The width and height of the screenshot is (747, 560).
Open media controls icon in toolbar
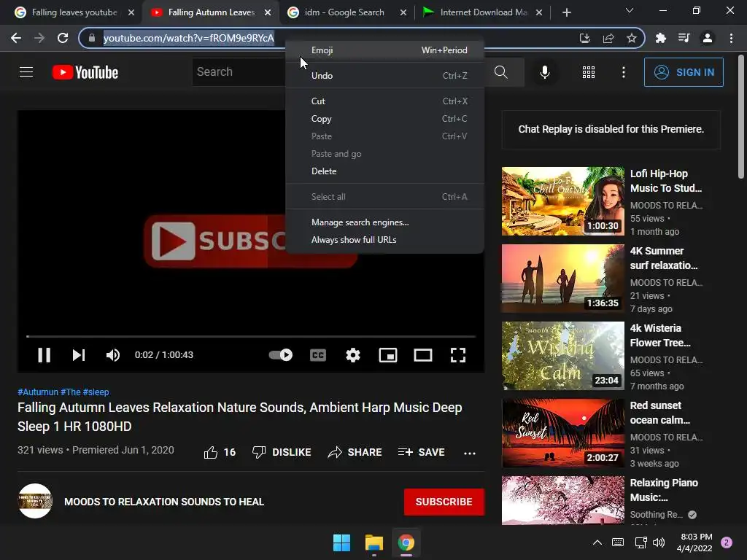(x=684, y=38)
